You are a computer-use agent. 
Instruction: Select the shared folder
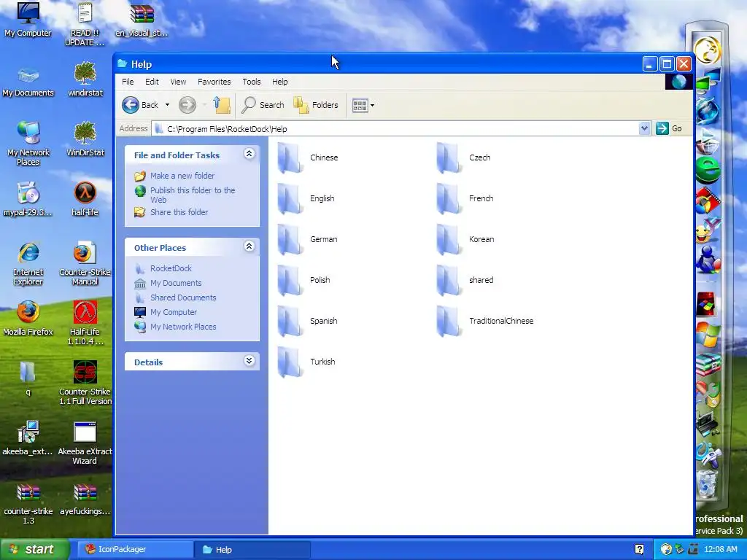(465, 281)
